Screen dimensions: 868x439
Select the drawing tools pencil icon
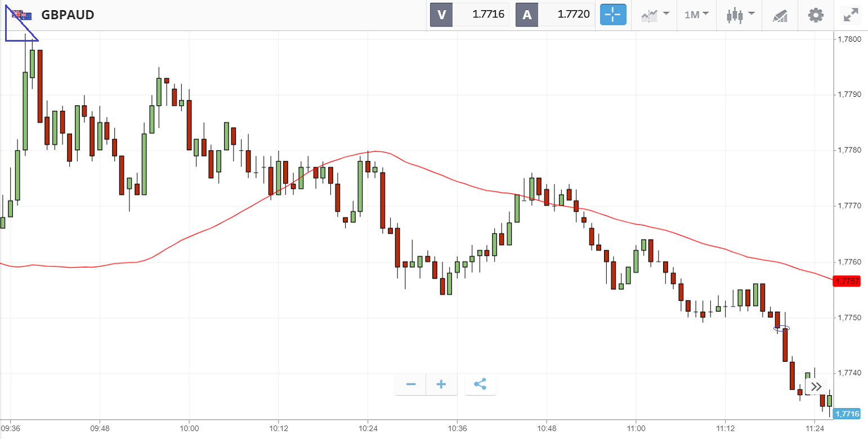(780, 15)
